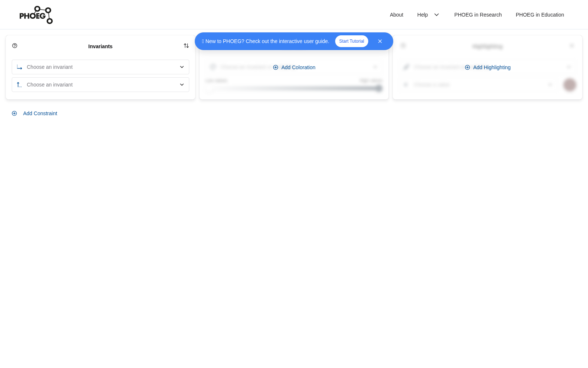
Task: Click Add Coloration
Action: [x=294, y=67]
